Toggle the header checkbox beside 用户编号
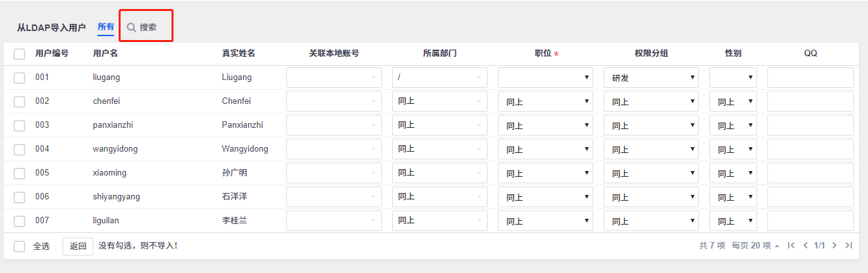Viewport: 868px width, 273px height. tap(19, 54)
